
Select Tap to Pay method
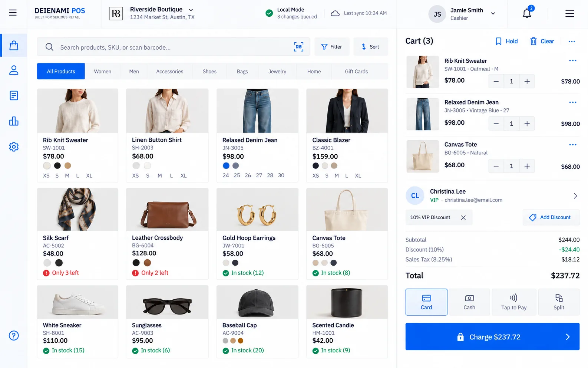click(514, 302)
